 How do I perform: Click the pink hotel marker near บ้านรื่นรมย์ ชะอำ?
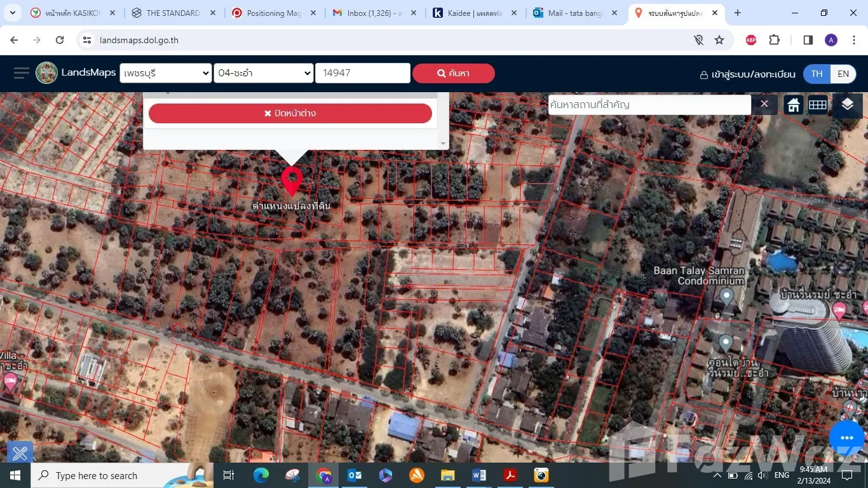pyautogui.click(x=839, y=311)
